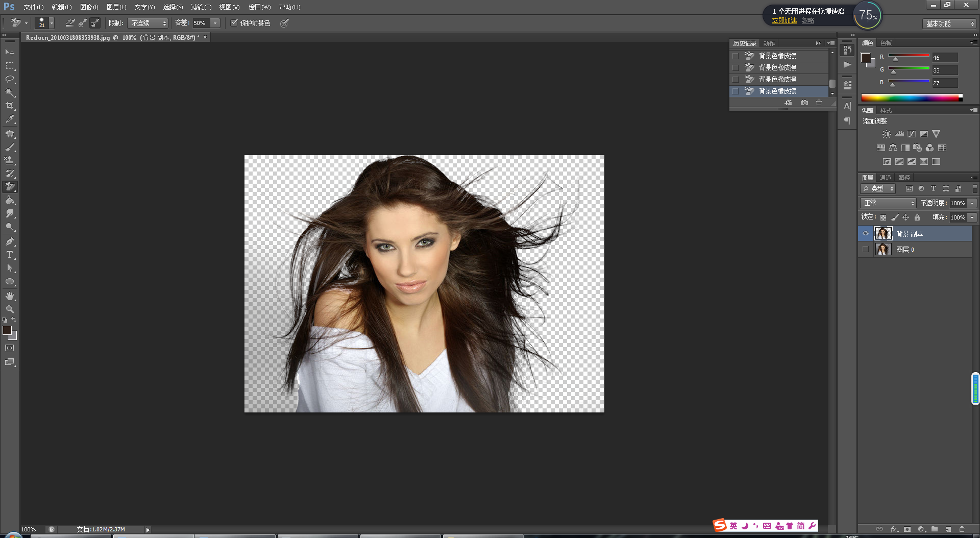This screenshot has height=538, width=980.
Task: Select the 图层 0 layer thumbnail
Action: [884, 249]
